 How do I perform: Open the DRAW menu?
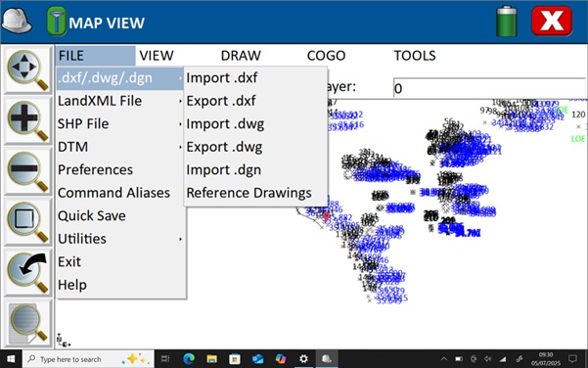point(241,56)
